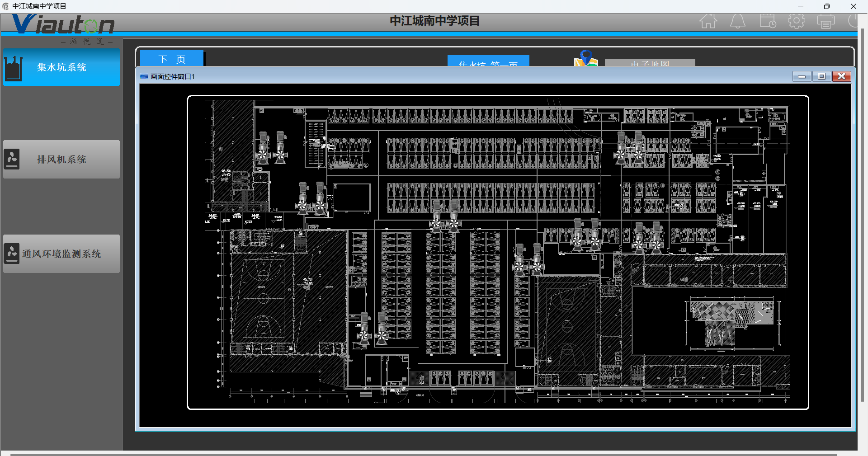868x456 pixels.
Task: Select right fan of pair below the staircase
Action: click(x=321, y=198)
